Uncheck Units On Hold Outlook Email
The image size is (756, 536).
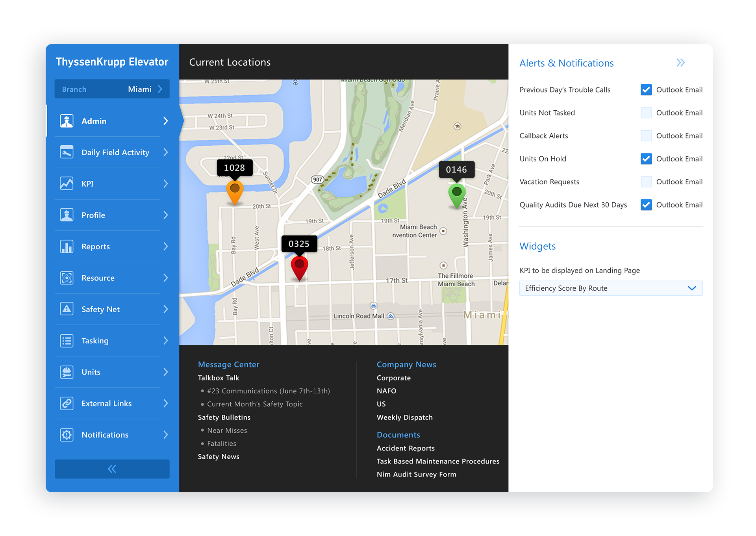[x=646, y=159]
